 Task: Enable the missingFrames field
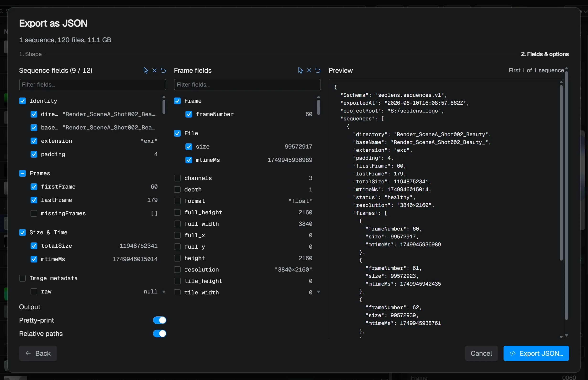(x=34, y=213)
